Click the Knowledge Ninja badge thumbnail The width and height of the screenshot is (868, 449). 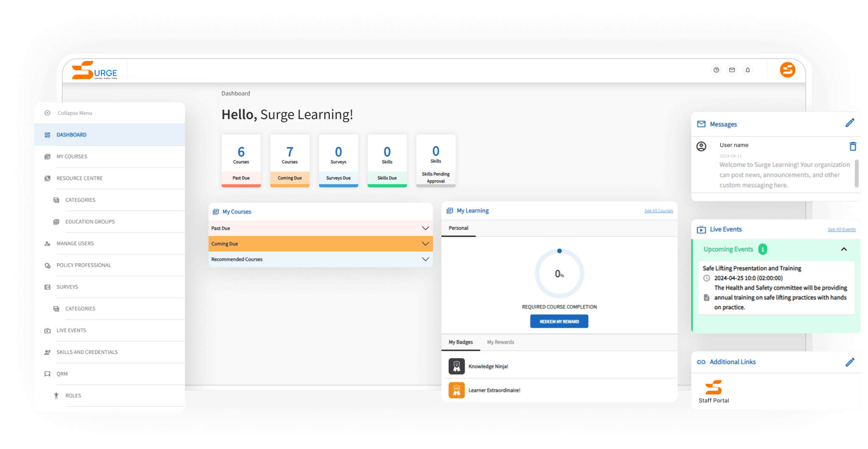pyautogui.click(x=456, y=365)
